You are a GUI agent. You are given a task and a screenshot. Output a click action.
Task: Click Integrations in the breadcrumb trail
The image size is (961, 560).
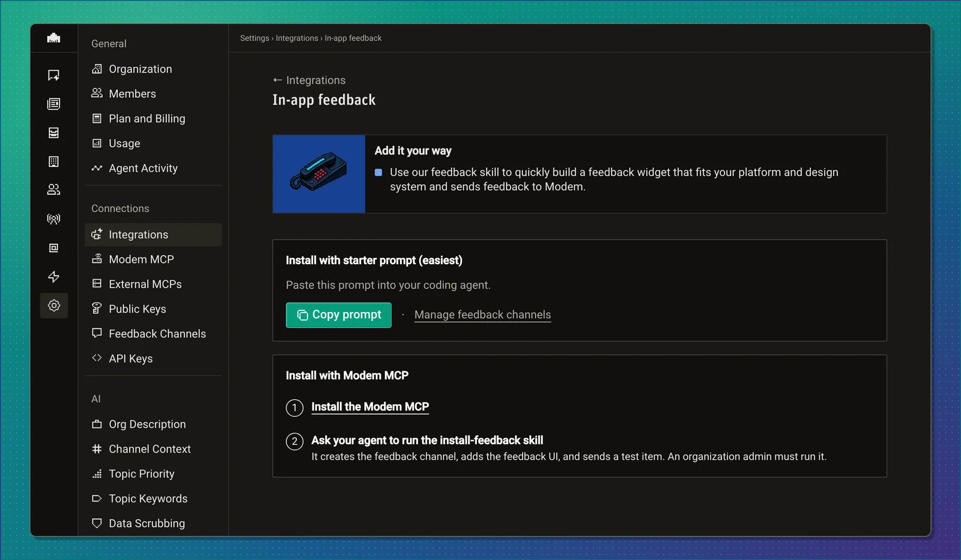(x=297, y=38)
